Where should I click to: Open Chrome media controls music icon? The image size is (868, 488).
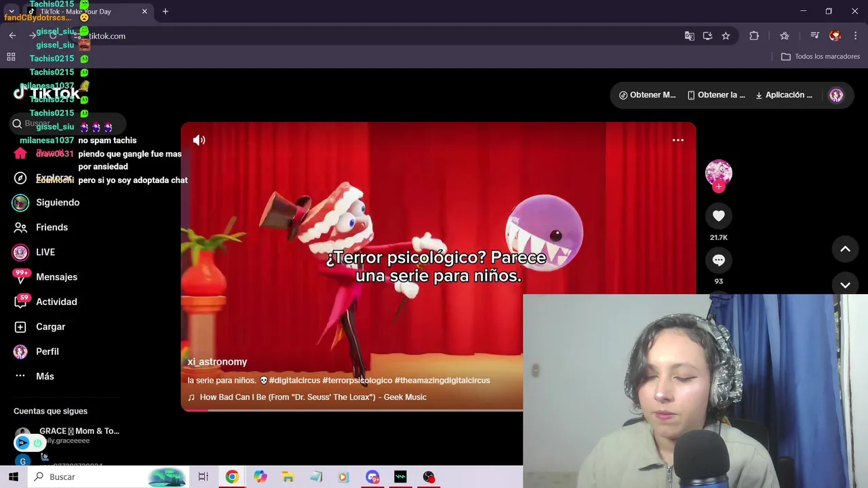(x=814, y=36)
